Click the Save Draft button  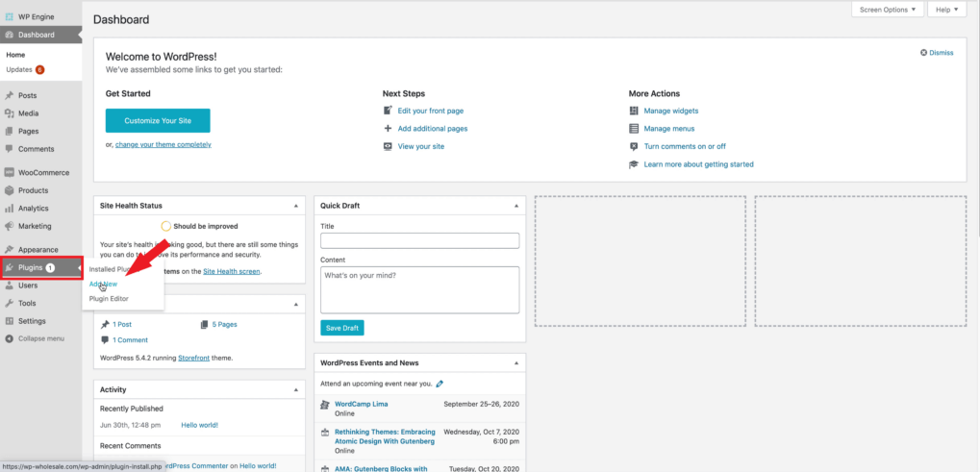(x=341, y=328)
